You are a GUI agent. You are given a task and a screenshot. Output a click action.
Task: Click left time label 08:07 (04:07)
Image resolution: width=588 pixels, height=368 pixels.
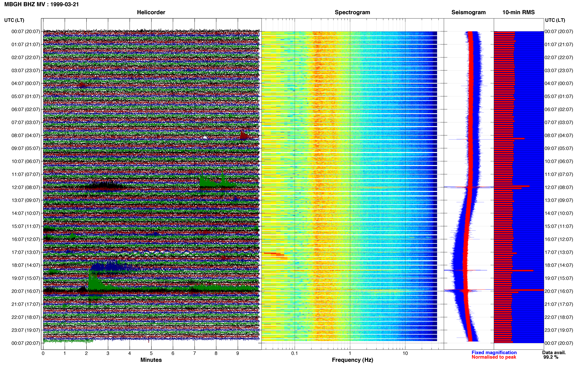pos(26,136)
